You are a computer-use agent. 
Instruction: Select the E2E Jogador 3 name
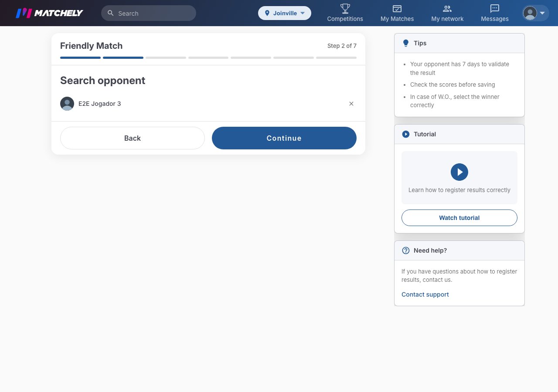[100, 104]
